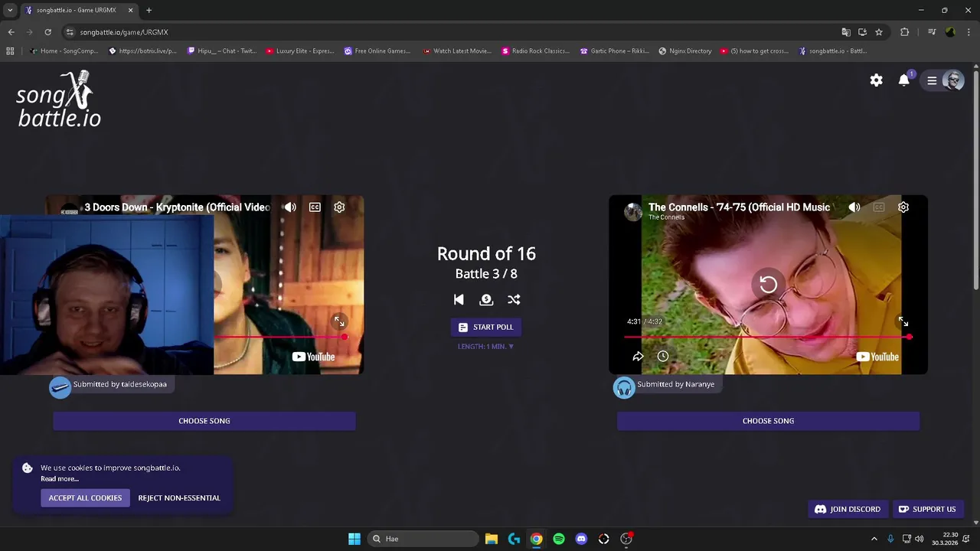Reload the page
Image resolution: width=980 pixels, height=551 pixels.
47,32
